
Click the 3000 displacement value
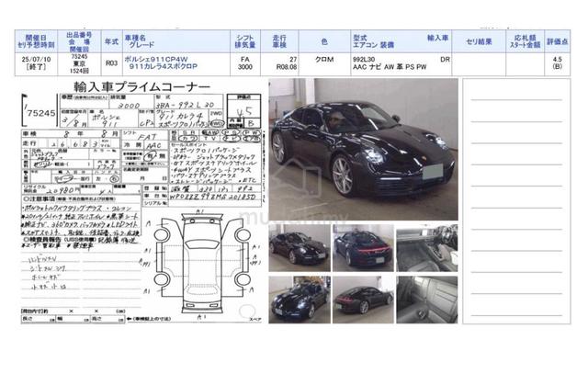[245, 67]
